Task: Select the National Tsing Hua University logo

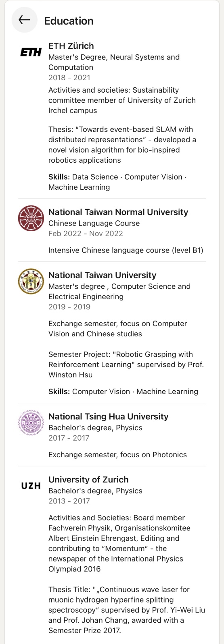Action: [31, 423]
